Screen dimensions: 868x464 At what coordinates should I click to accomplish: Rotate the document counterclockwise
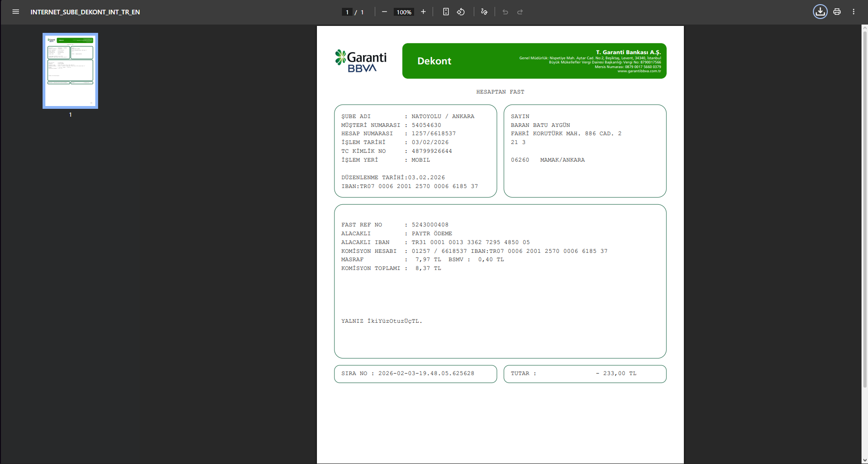[461, 12]
